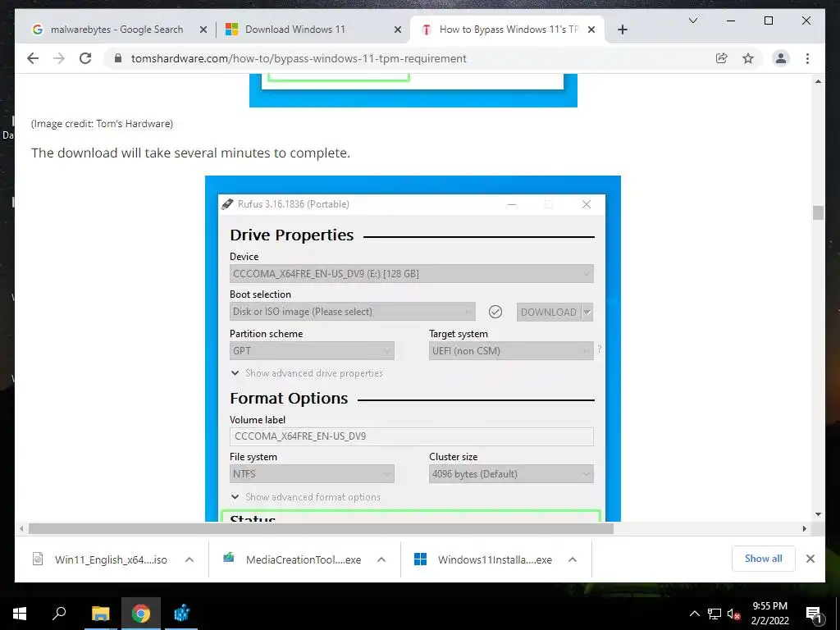
Task: Open the Windows Start menu
Action: click(20, 614)
